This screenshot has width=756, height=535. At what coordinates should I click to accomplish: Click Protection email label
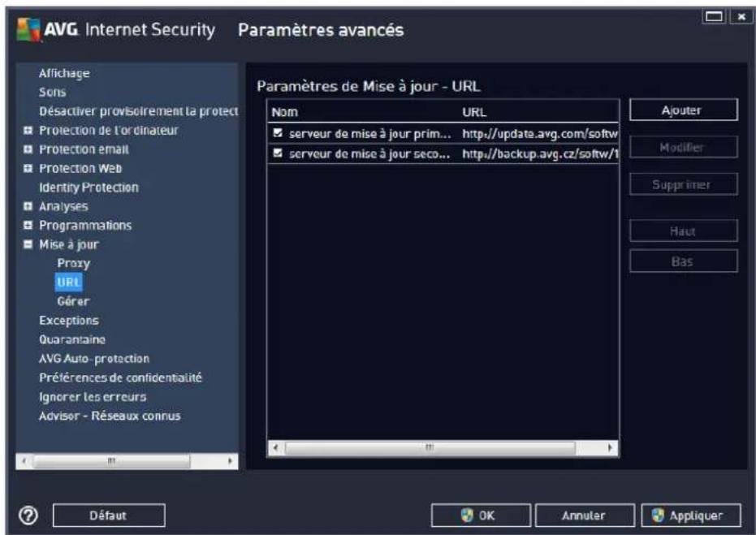(84, 149)
